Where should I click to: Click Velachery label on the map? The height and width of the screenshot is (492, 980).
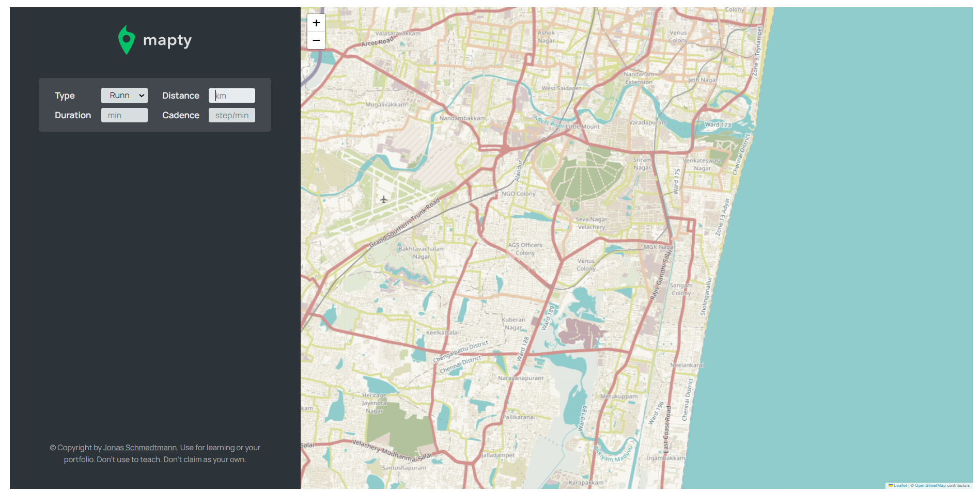click(x=592, y=227)
